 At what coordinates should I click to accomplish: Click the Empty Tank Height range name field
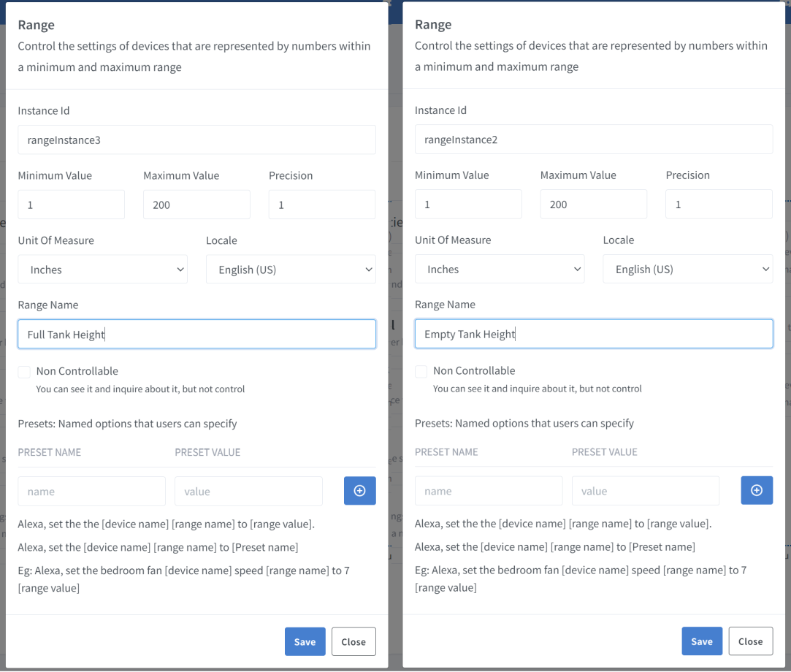click(594, 333)
